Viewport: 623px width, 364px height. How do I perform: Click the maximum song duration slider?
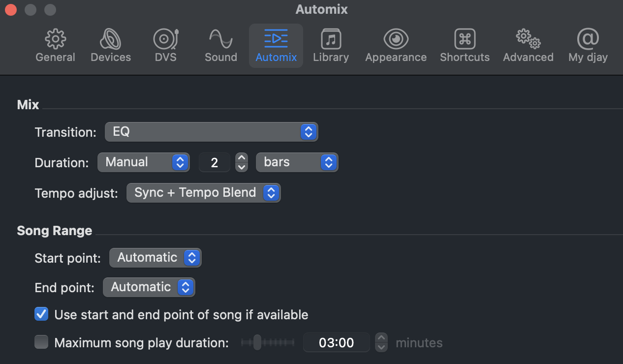pyautogui.click(x=268, y=342)
